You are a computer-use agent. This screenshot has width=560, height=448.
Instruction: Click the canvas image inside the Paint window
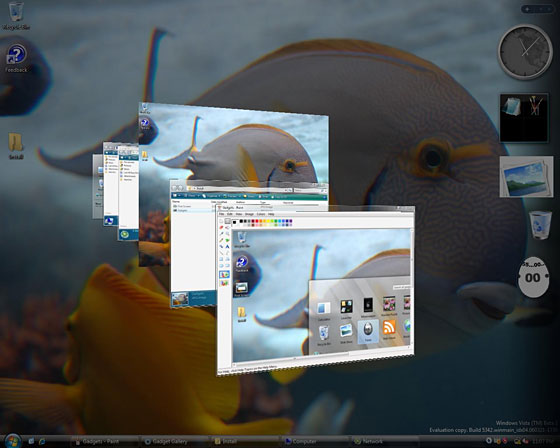coord(321,295)
